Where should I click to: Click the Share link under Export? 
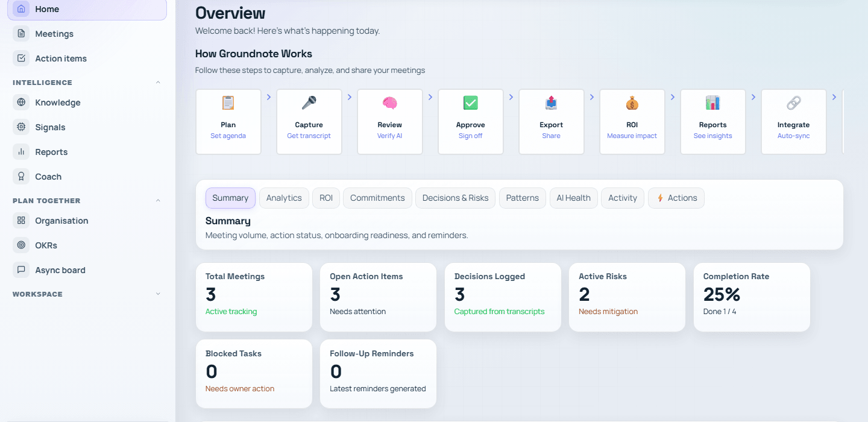pos(551,136)
